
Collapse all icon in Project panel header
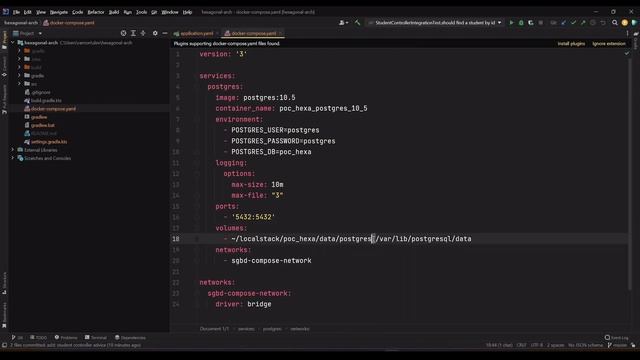pyautogui.click(x=143, y=33)
